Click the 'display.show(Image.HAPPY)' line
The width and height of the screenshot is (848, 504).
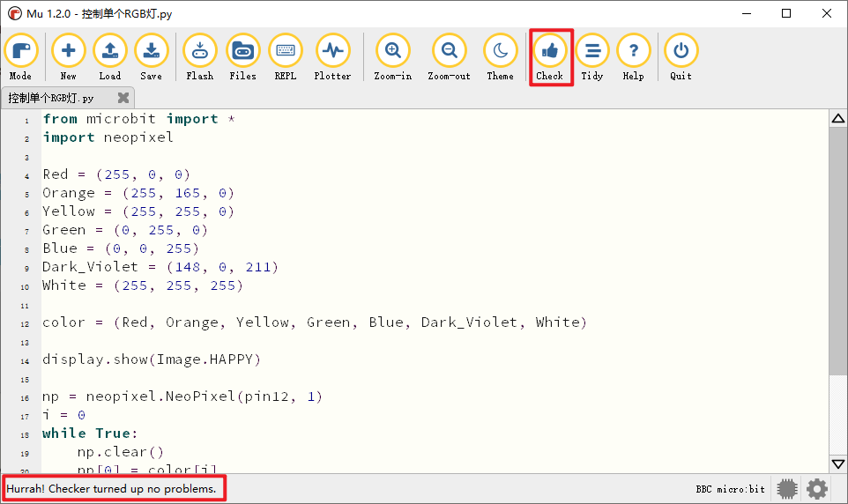152,359
